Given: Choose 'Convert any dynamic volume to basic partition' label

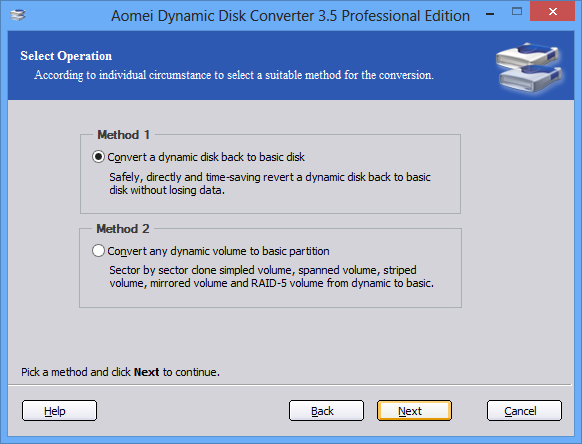Looking at the screenshot, I should coord(218,251).
